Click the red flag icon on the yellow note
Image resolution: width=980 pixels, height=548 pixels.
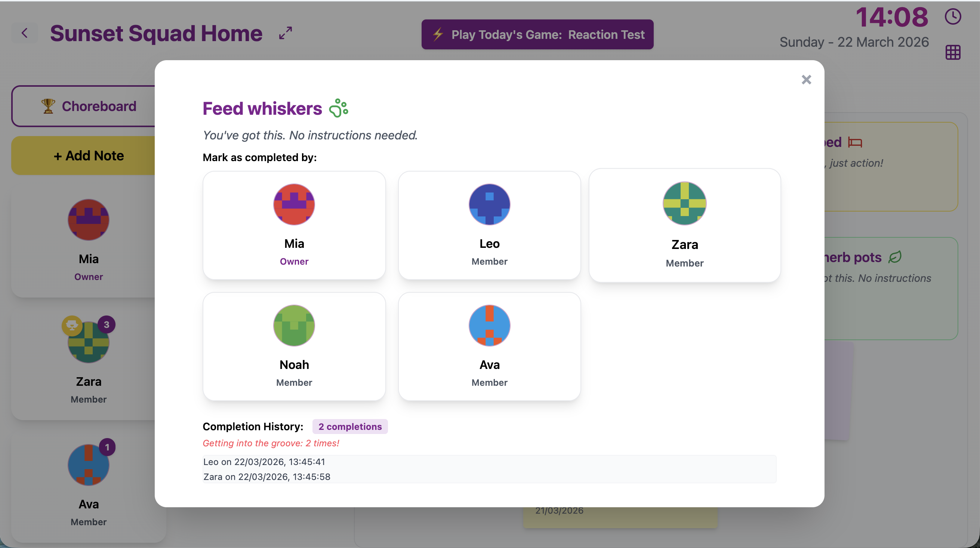856,142
